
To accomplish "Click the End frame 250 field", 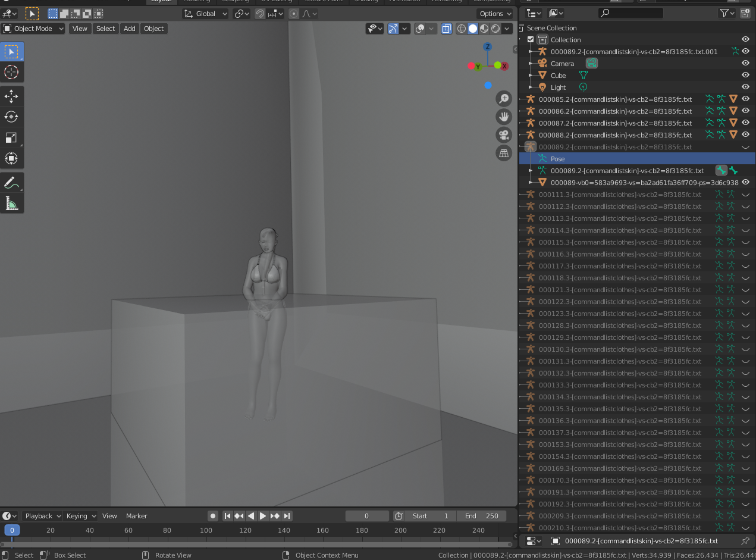I will point(482,516).
